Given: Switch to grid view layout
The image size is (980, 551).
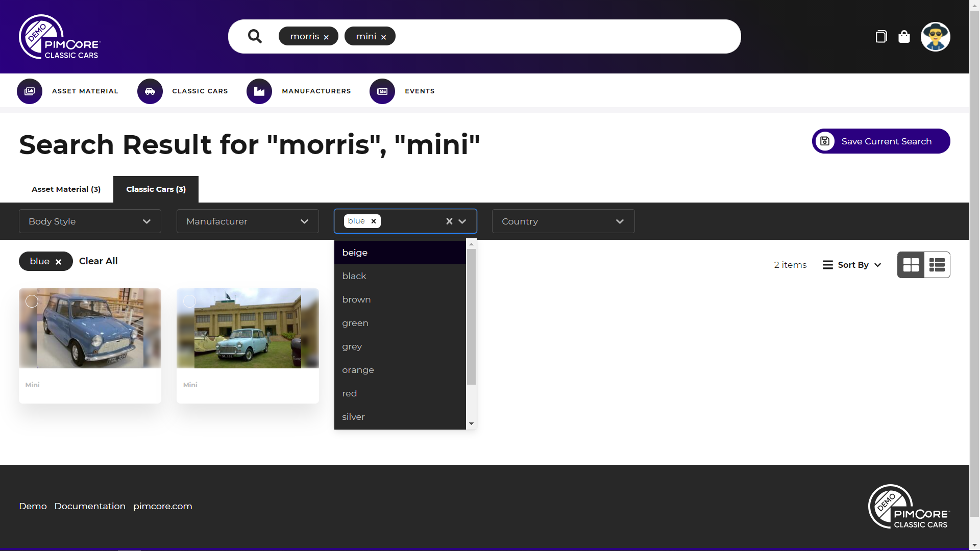Looking at the screenshot, I should pyautogui.click(x=911, y=265).
